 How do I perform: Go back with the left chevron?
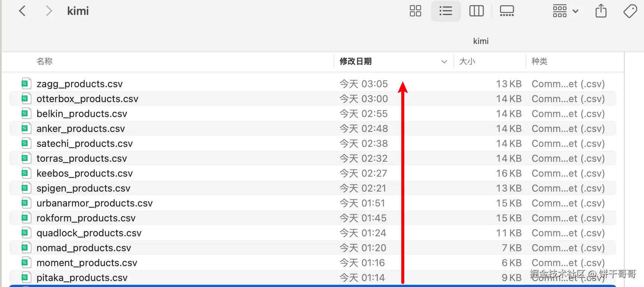pyautogui.click(x=22, y=11)
